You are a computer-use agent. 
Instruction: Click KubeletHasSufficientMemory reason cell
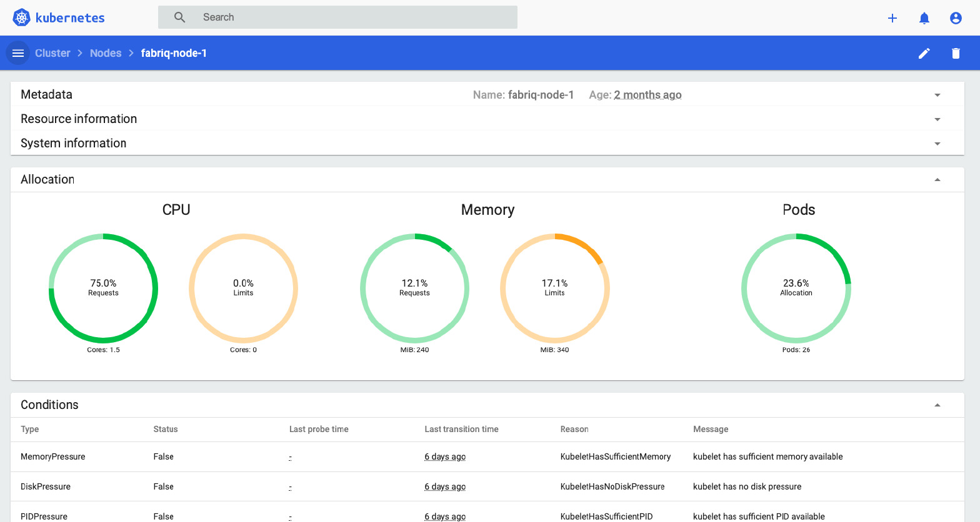(616, 456)
